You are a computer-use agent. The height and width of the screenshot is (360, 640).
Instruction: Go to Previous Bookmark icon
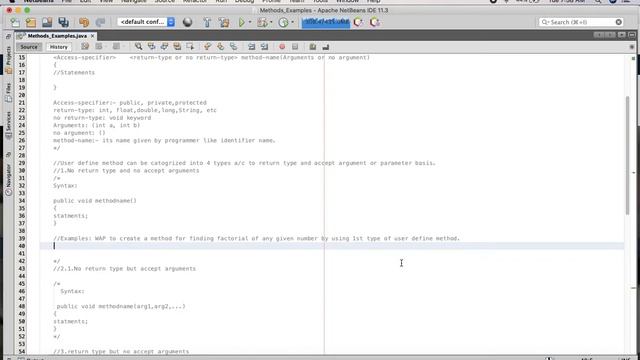(x=208, y=47)
